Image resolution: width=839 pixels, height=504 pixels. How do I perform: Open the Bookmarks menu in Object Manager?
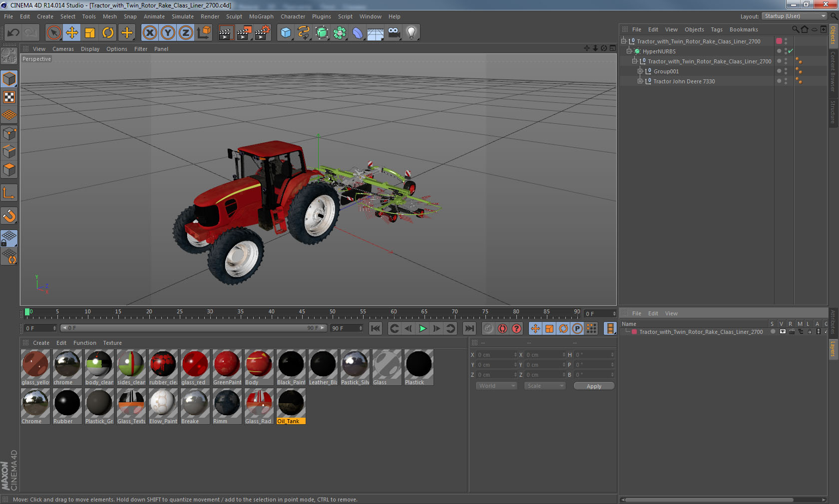pyautogui.click(x=744, y=29)
